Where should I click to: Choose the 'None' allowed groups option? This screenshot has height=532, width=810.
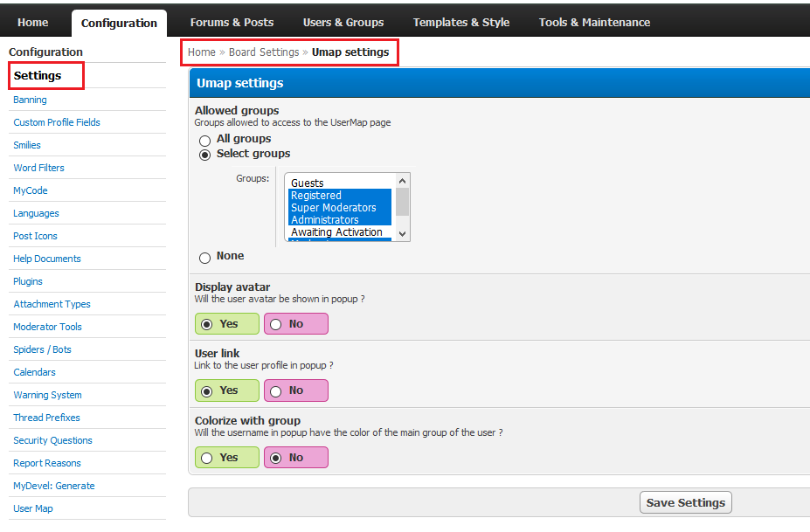tap(204, 258)
